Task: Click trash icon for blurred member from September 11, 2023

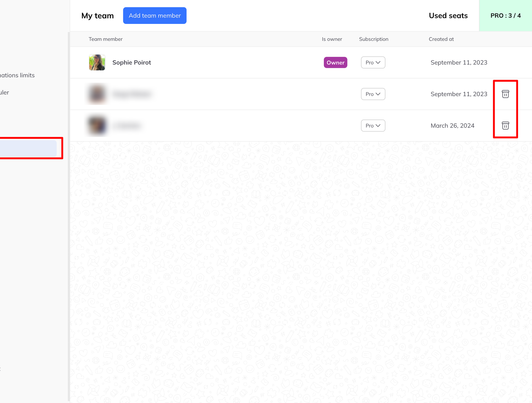Action: pyautogui.click(x=505, y=94)
